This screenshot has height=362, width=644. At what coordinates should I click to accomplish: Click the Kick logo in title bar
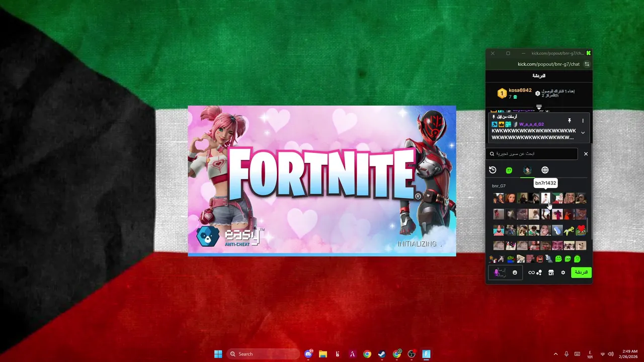click(x=588, y=53)
